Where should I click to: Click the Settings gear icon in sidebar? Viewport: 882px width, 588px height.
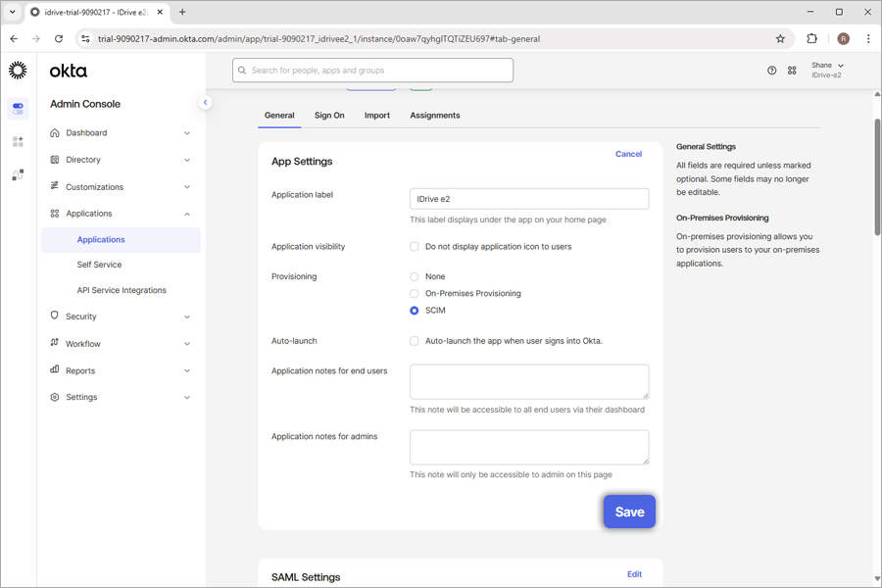point(55,397)
